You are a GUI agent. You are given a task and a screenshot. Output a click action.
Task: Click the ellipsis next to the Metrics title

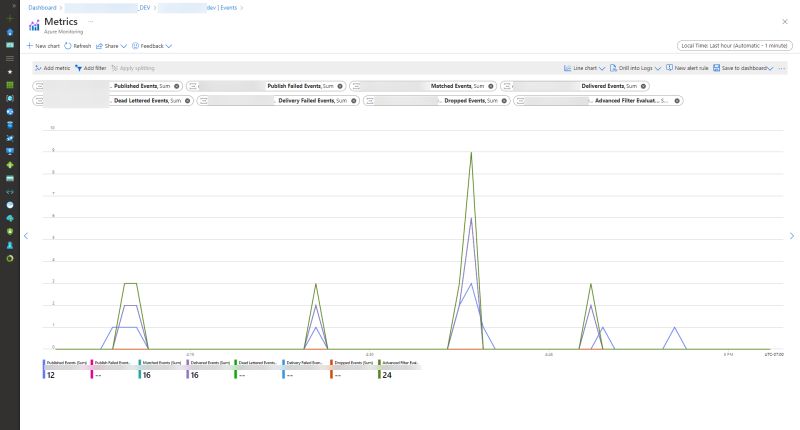pos(90,21)
